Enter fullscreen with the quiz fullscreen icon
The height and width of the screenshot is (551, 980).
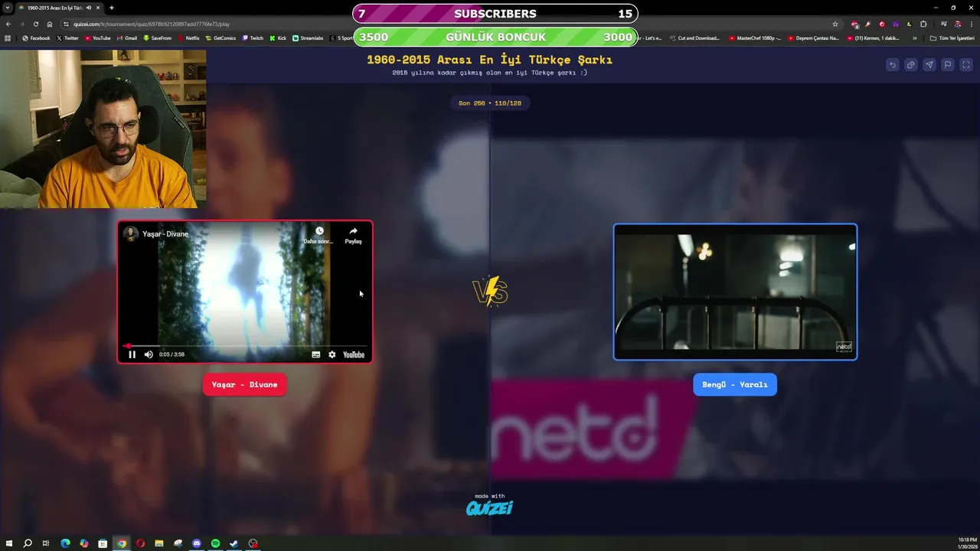pos(965,65)
